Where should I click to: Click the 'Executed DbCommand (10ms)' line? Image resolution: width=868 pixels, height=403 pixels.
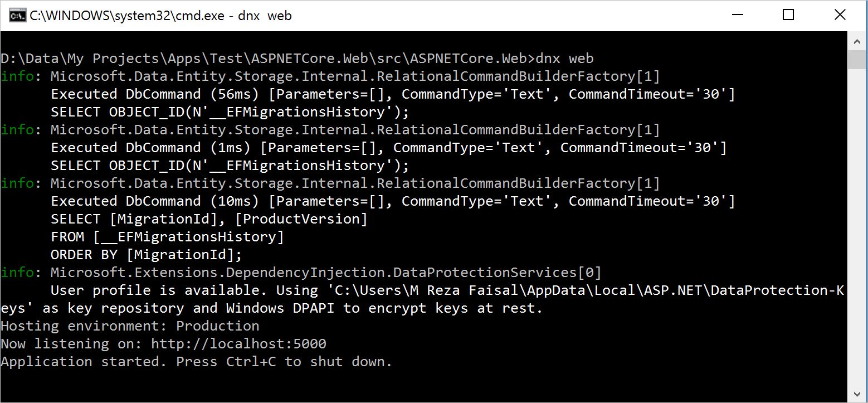click(x=392, y=201)
